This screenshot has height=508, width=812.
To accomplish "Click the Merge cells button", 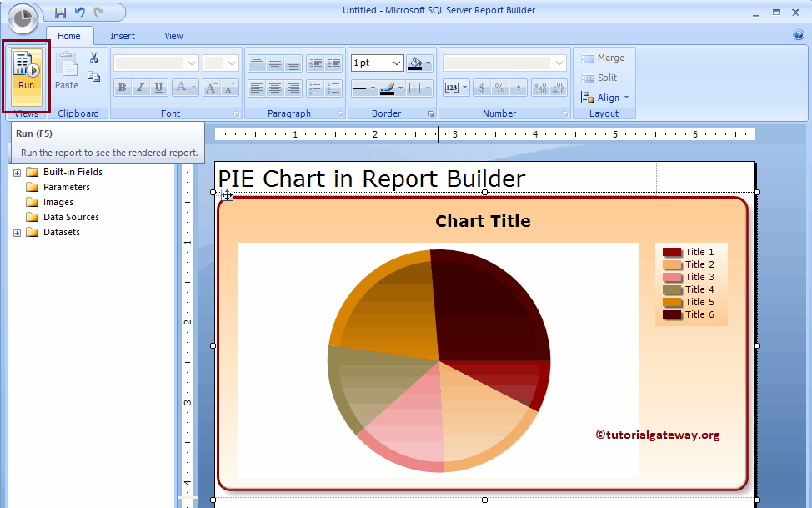I will click(x=603, y=58).
